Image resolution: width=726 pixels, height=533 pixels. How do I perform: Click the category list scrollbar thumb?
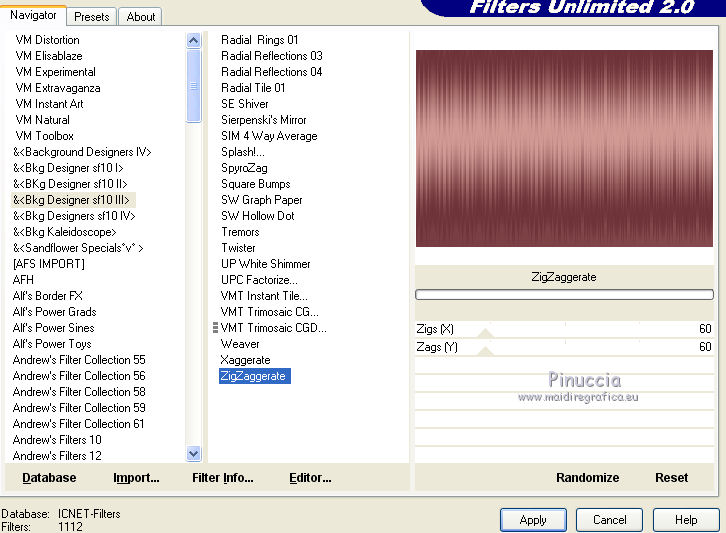pos(194,86)
